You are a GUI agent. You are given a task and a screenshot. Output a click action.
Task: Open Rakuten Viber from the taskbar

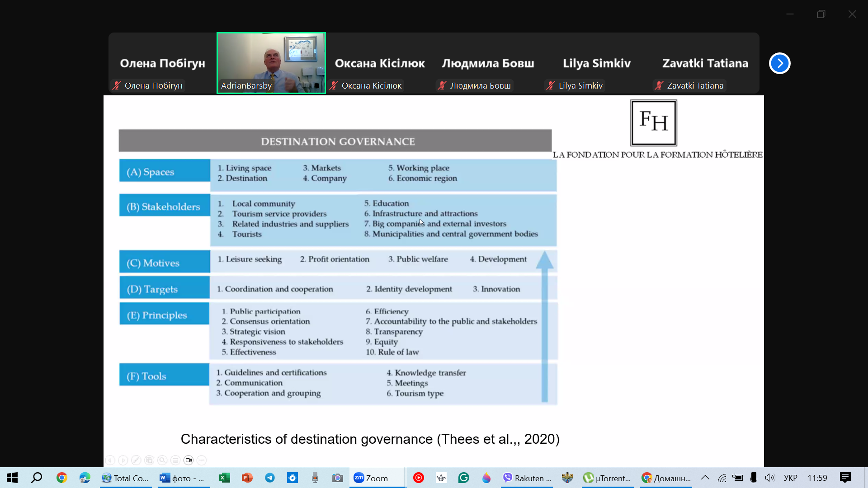tap(527, 478)
